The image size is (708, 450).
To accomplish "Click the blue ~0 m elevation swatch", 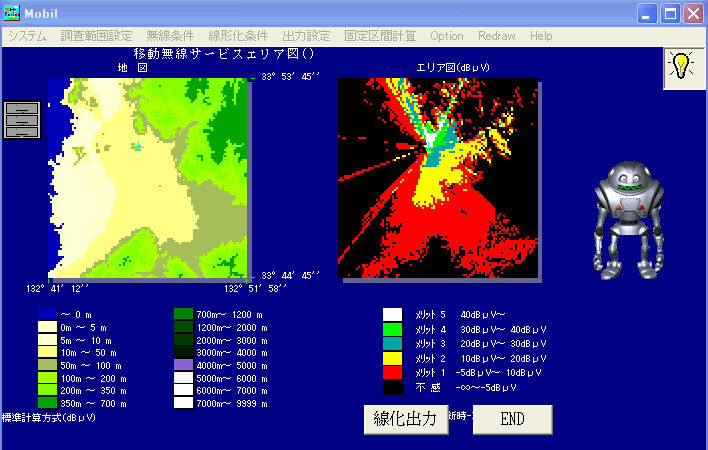I will (x=47, y=314).
